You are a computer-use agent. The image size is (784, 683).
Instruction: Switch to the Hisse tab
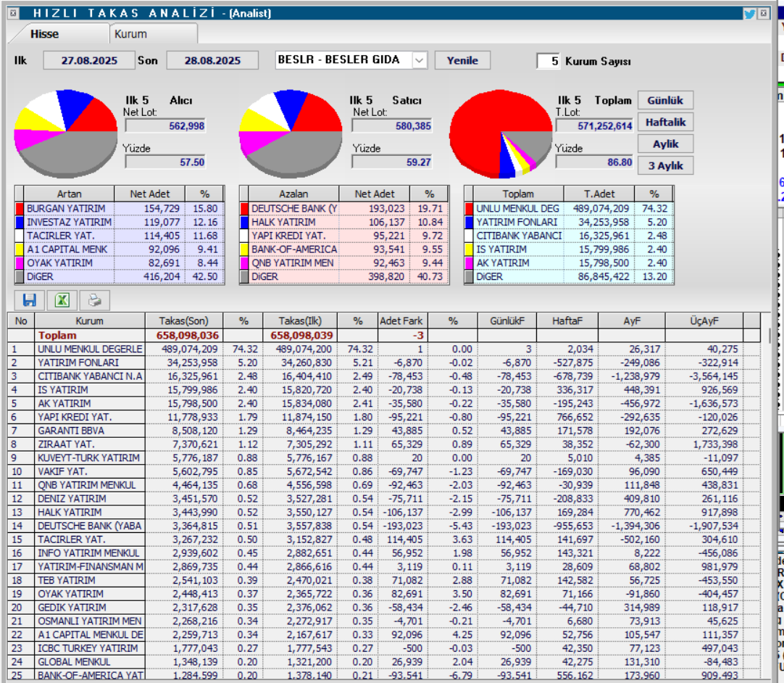[x=44, y=34]
